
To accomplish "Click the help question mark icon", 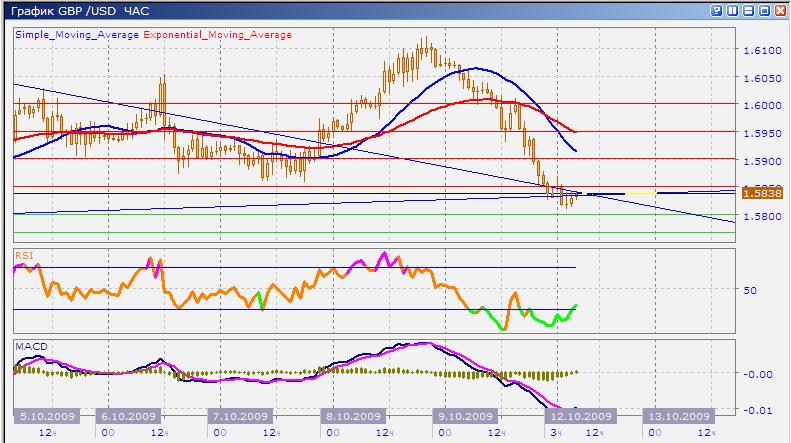I will [x=717, y=9].
